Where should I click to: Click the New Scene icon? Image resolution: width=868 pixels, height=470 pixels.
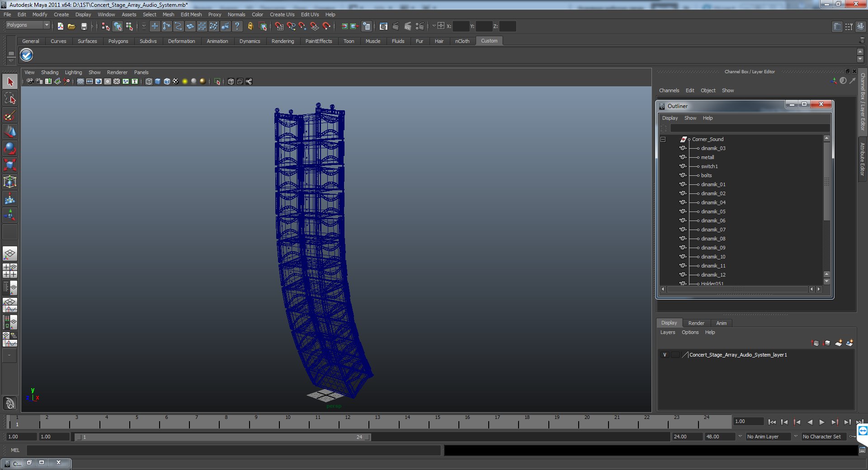(x=60, y=26)
